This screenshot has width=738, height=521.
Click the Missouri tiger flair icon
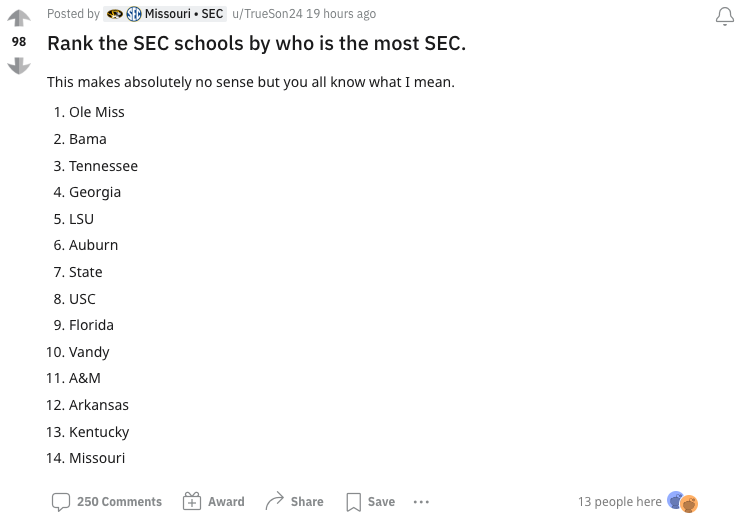[x=115, y=14]
